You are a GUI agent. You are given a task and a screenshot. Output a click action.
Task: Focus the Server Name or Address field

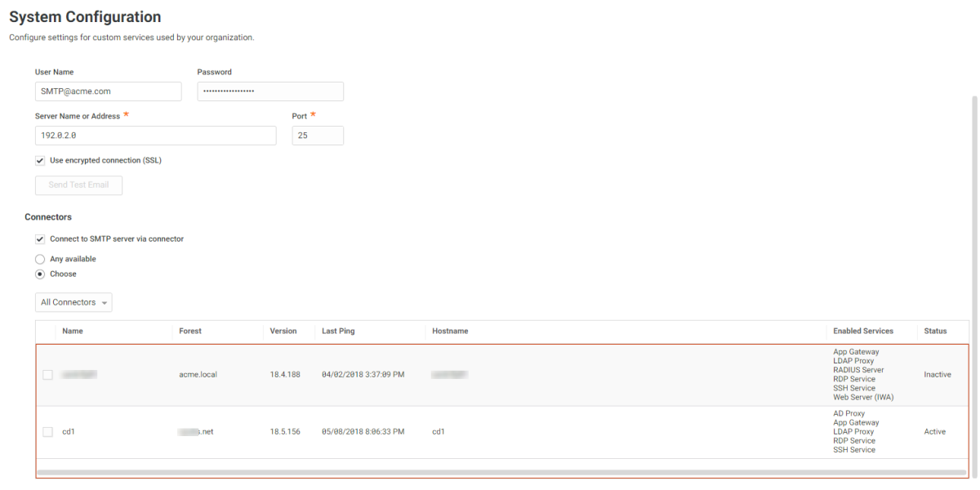(155, 136)
